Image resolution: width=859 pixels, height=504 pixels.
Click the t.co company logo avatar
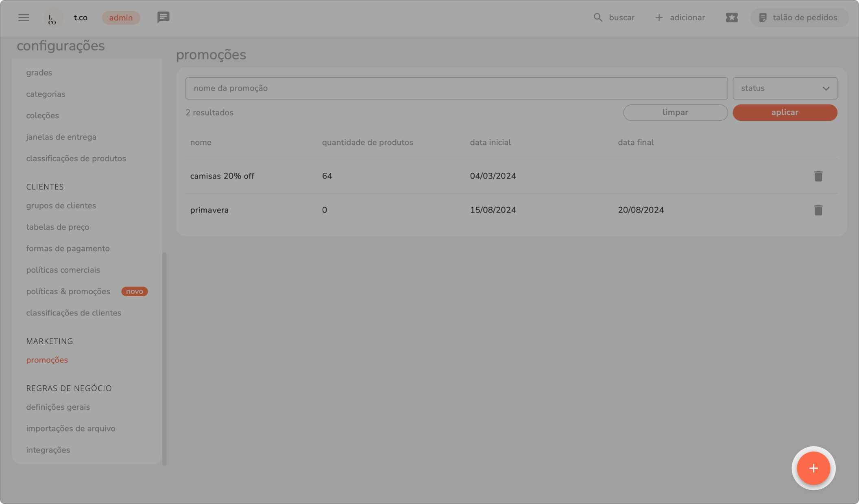pyautogui.click(x=53, y=18)
